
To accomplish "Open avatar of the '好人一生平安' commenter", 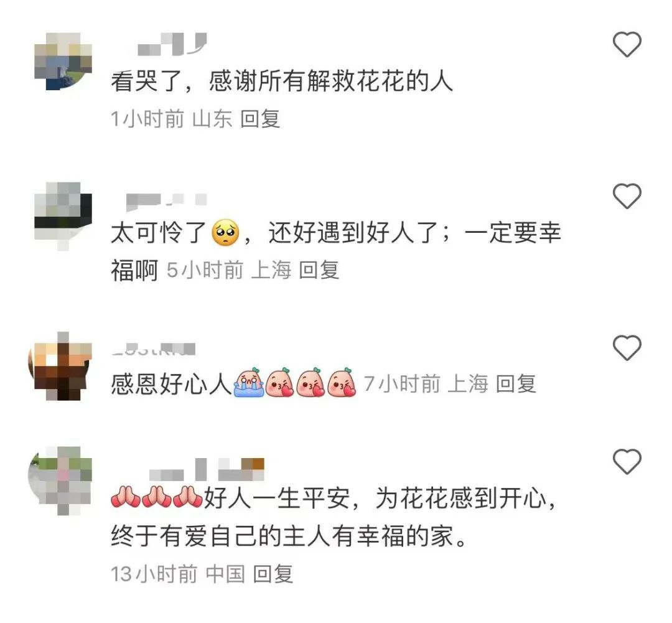I will coord(60,480).
